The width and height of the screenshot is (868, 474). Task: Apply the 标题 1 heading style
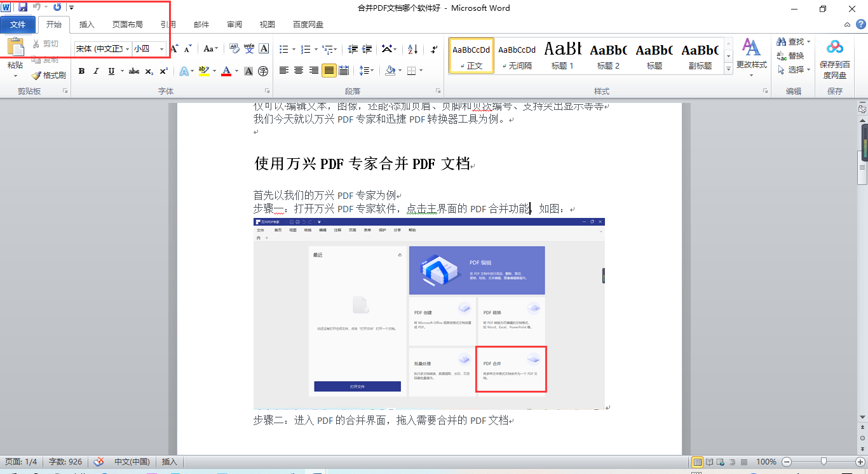[563, 55]
